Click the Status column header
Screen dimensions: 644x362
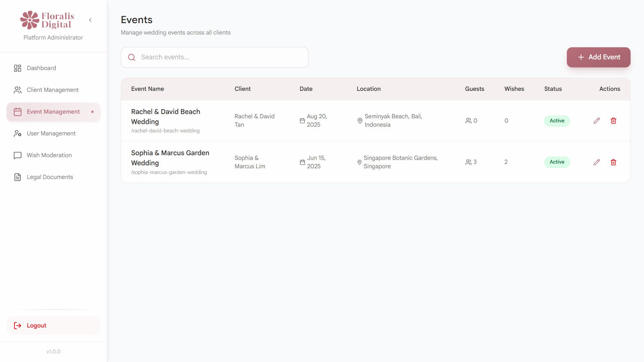(553, 89)
